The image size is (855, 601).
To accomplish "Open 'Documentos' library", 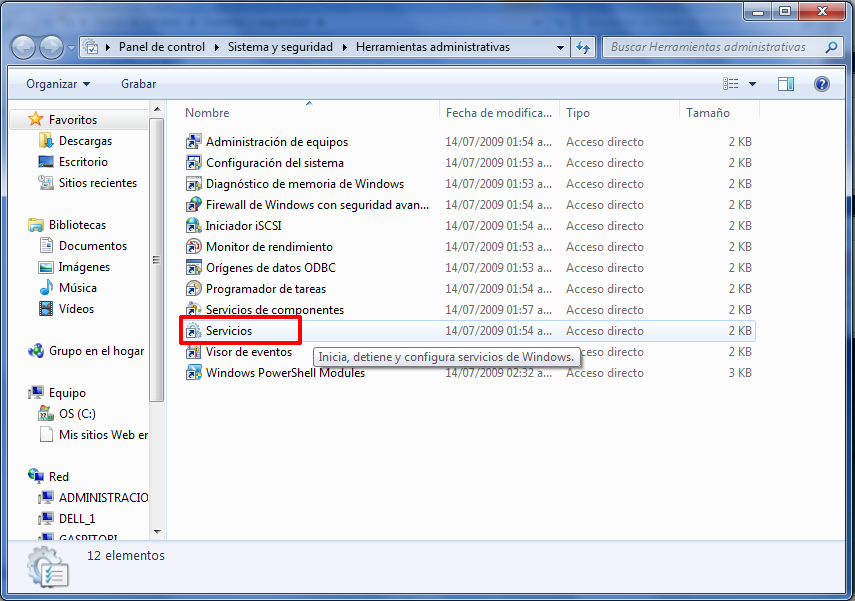I will (x=93, y=246).
